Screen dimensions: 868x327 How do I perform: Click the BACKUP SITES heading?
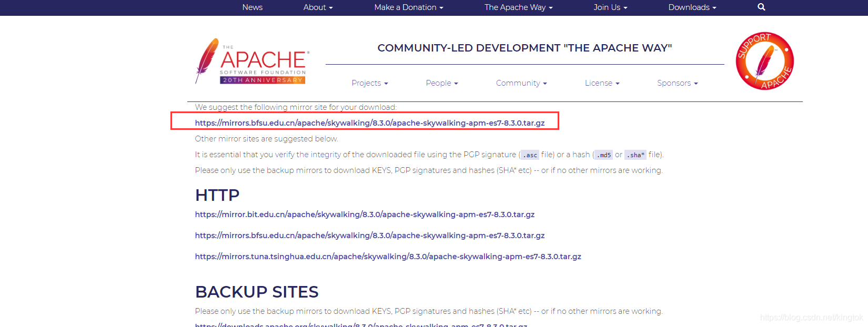pos(257,292)
